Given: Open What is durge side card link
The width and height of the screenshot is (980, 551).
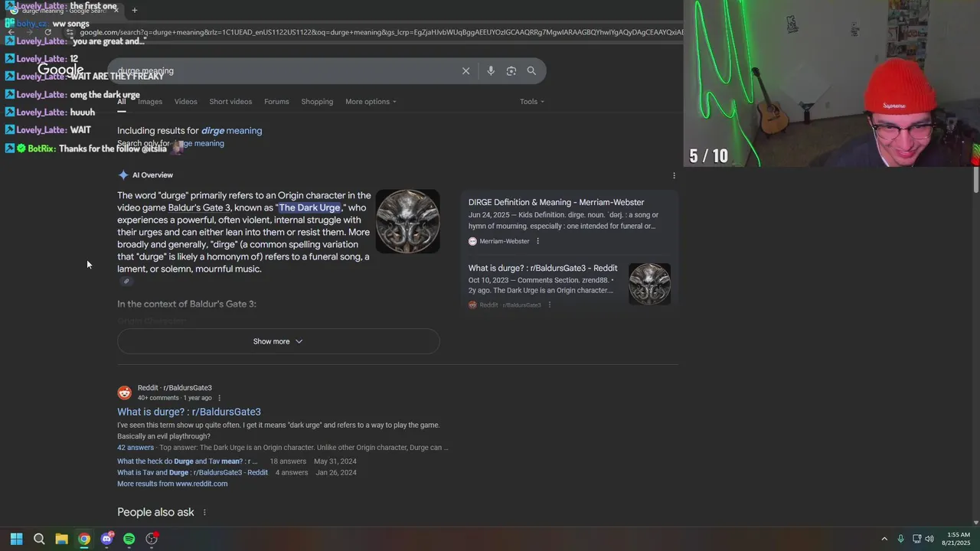Looking at the screenshot, I should [543, 269].
